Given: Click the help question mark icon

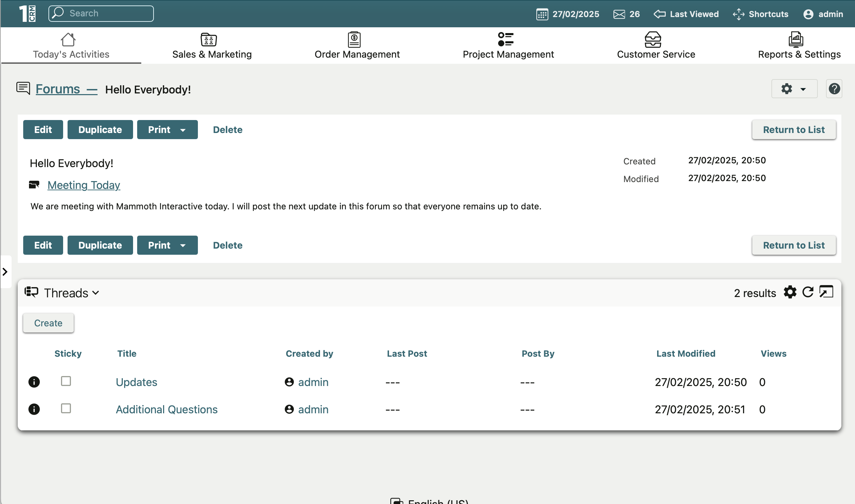Looking at the screenshot, I should coord(834,89).
